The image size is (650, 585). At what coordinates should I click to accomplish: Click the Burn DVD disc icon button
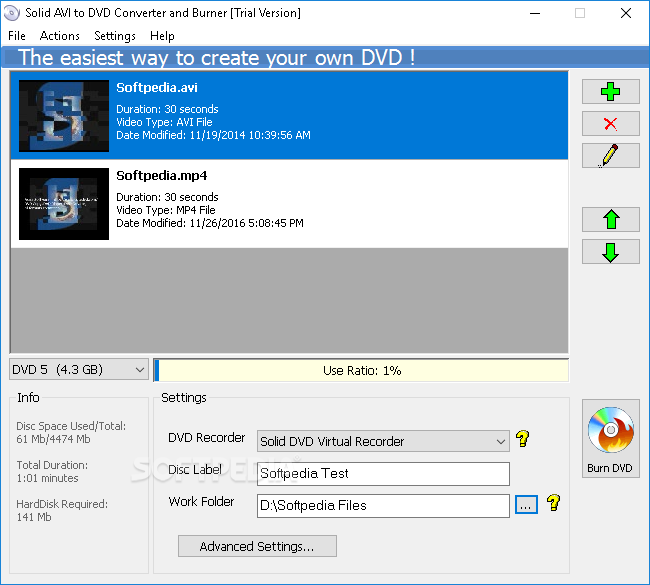click(611, 439)
